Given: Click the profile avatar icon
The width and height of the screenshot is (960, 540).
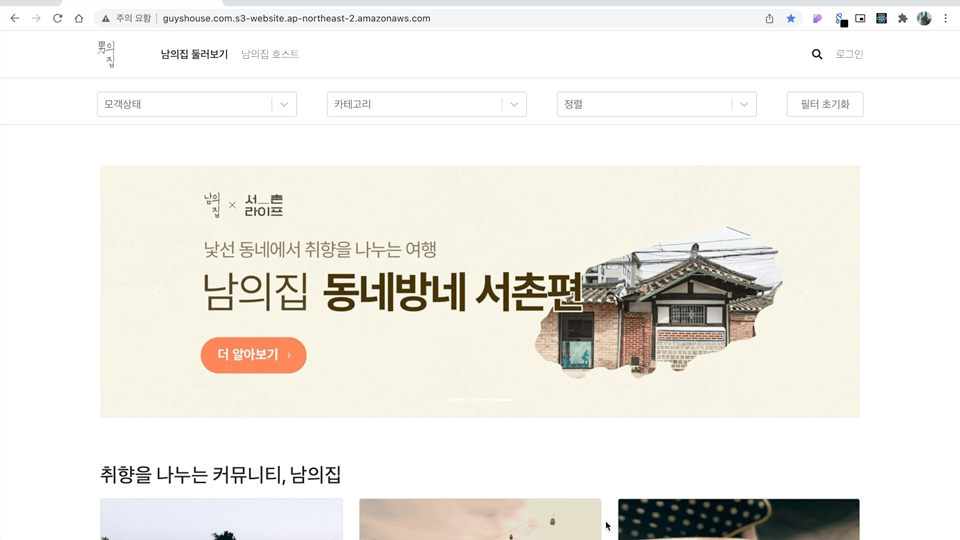Looking at the screenshot, I should pos(924,18).
